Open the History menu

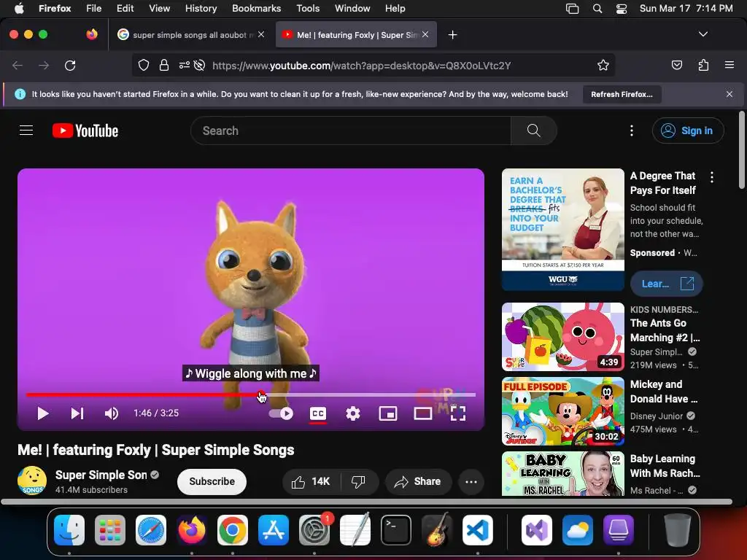click(x=201, y=8)
